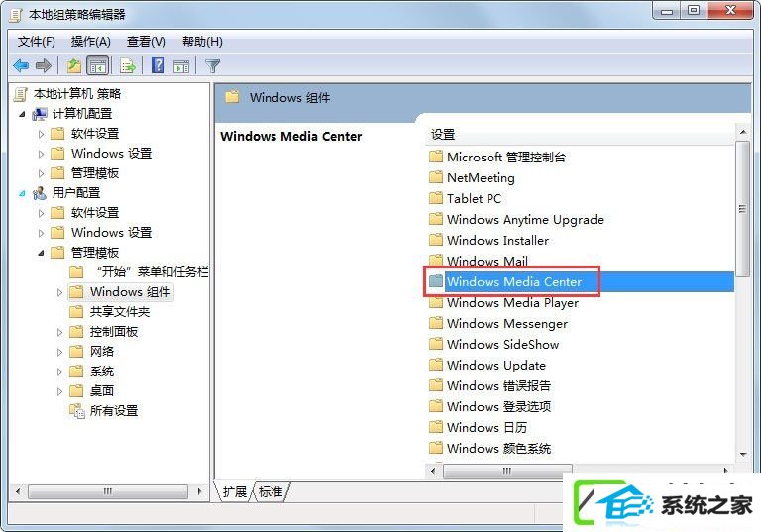
Task: Expand 软件设置 under 计算机配置
Action: (42, 134)
